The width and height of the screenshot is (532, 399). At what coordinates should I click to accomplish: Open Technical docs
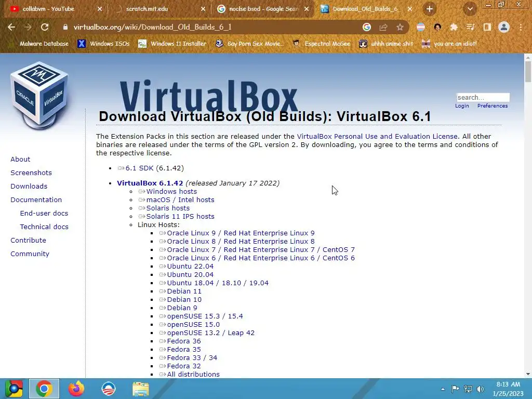(x=44, y=227)
